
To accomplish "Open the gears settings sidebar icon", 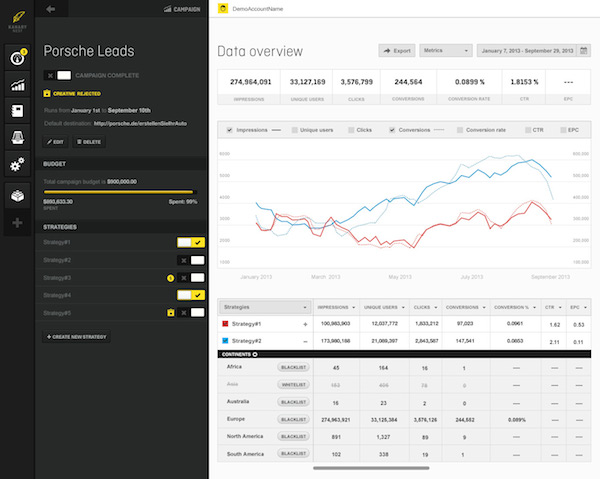I will pyautogui.click(x=17, y=164).
